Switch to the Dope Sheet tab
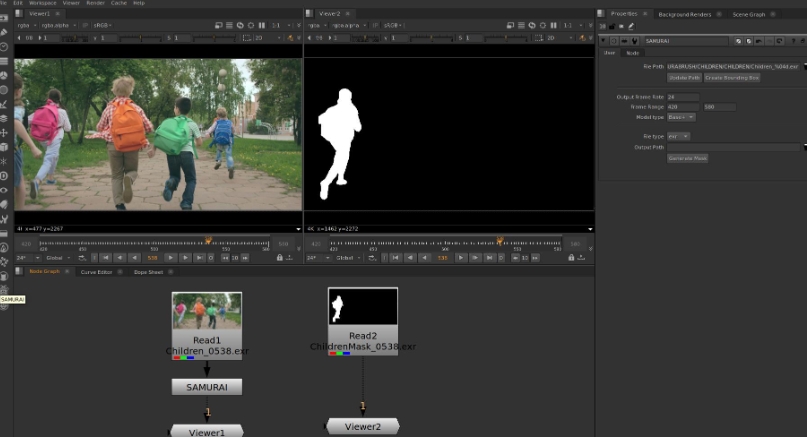 pyautogui.click(x=148, y=272)
